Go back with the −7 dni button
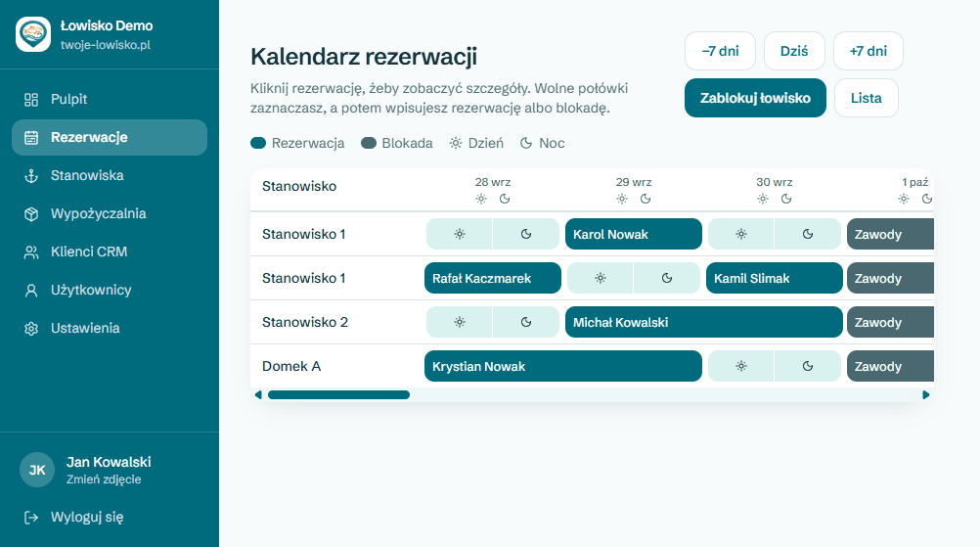980x547 pixels. pos(720,51)
